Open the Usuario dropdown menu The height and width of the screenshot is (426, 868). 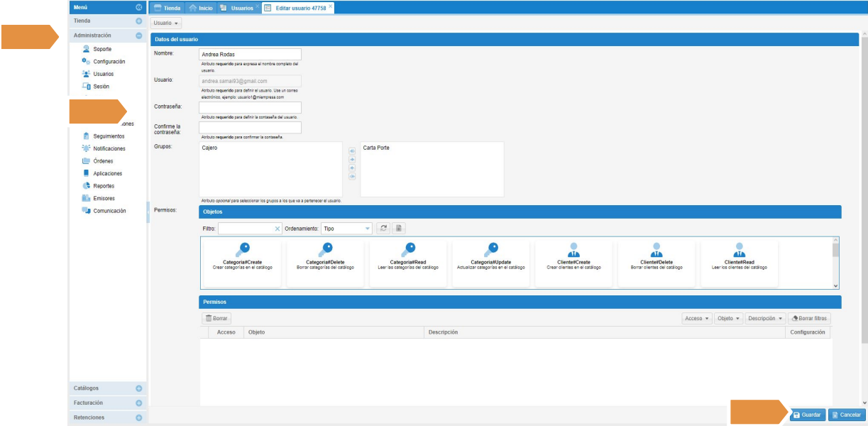click(166, 23)
